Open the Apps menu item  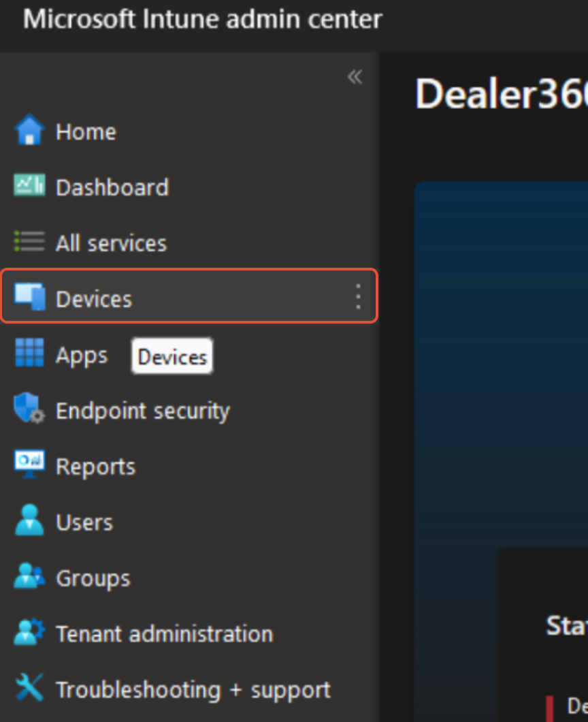pyautogui.click(x=82, y=356)
